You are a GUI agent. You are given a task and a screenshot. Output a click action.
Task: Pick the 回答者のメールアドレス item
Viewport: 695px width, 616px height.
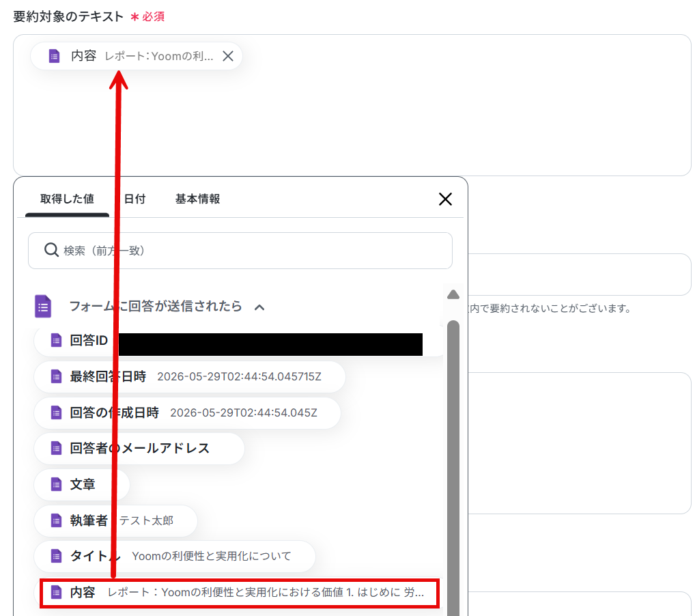[x=139, y=449]
